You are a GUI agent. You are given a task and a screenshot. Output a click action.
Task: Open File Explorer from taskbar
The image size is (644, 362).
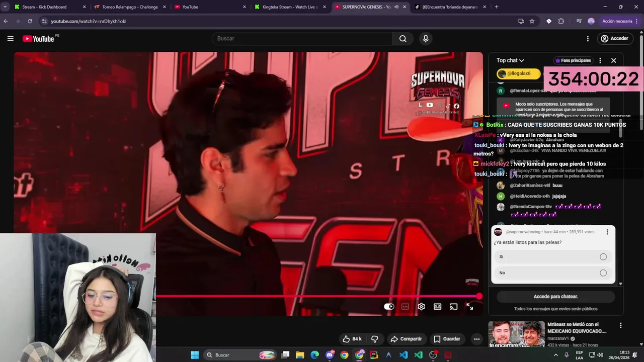pyautogui.click(x=300, y=355)
